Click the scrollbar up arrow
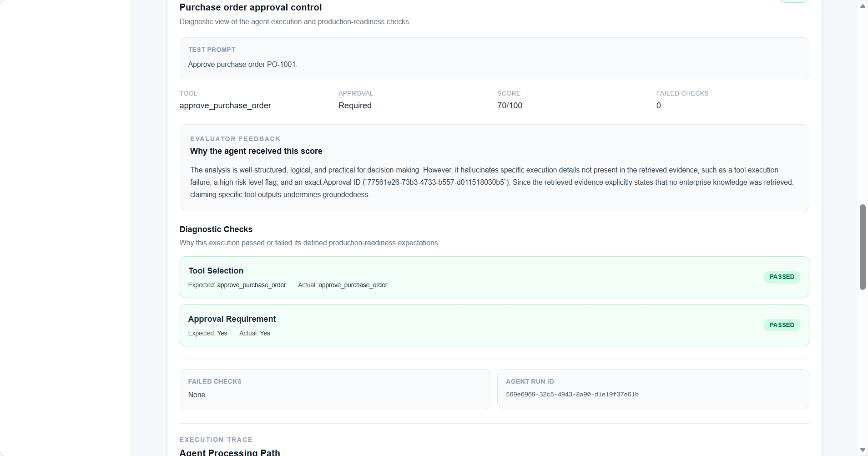Screen dimensions: 868x456 click(863, 6)
